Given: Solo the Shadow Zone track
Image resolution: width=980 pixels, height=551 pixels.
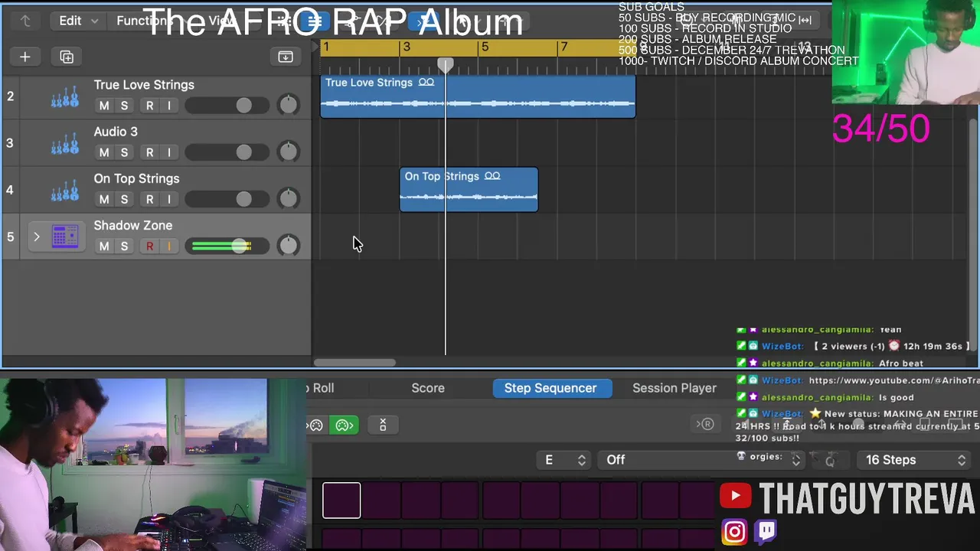Looking at the screenshot, I should 124,246.
